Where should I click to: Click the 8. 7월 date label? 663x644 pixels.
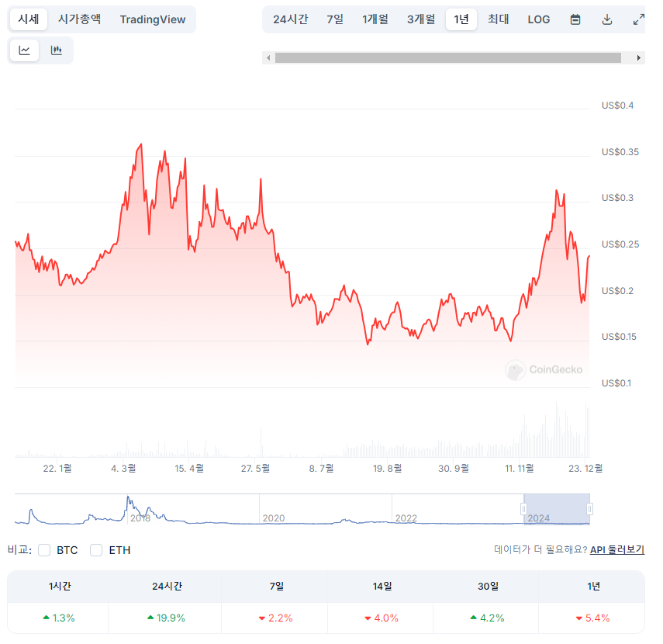[321, 469]
